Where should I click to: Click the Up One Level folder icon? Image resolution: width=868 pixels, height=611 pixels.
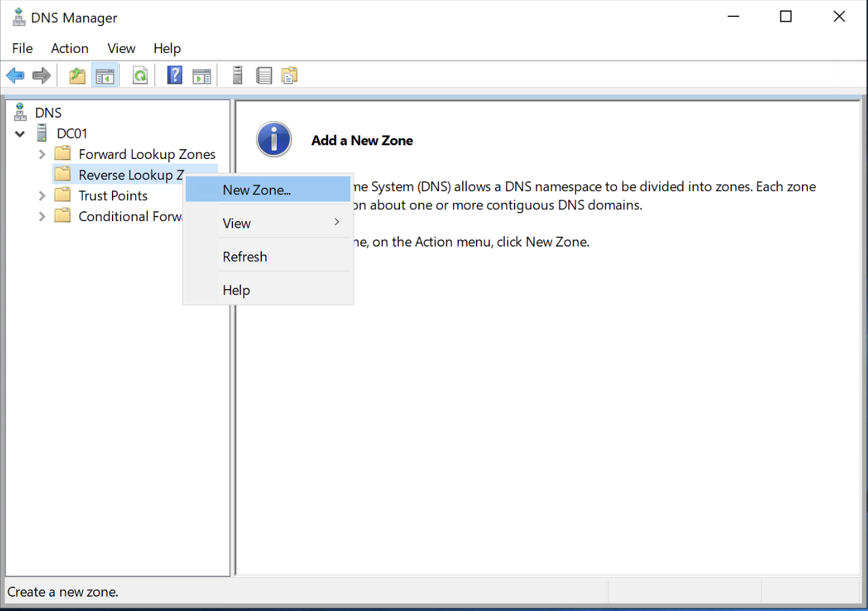[x=77, y=76]
